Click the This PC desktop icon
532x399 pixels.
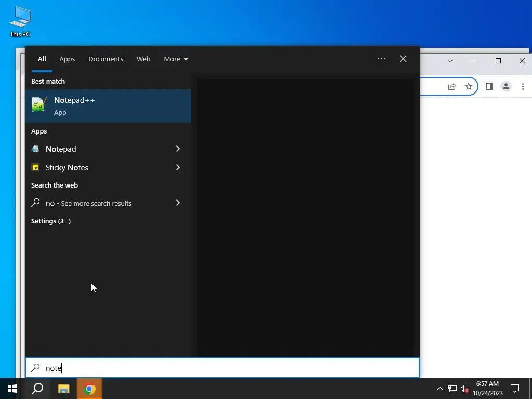[x=20, y=21]
